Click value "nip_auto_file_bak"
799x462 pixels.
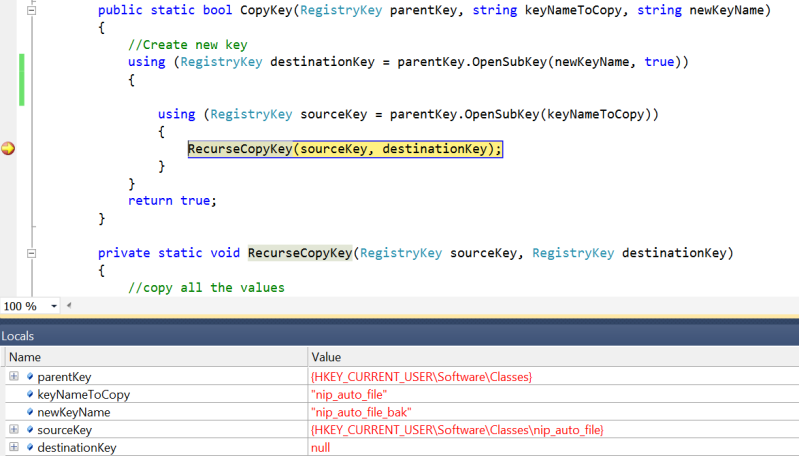[x=361, y=412]
